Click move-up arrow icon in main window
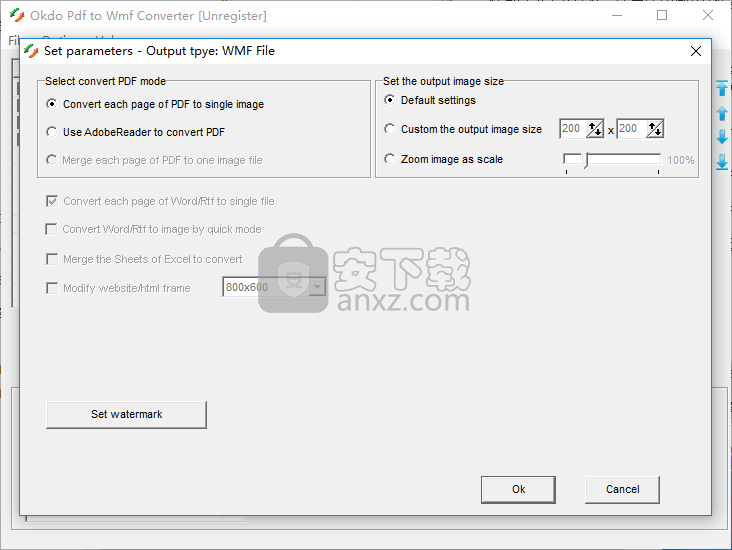 click(722, 113)
